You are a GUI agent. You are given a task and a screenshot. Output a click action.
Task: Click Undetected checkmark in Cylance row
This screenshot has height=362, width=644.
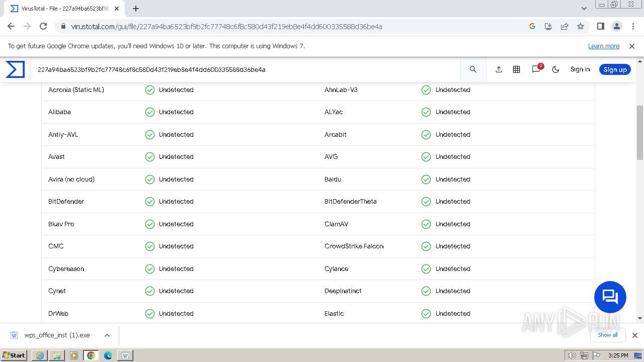(x=426, y=268)
